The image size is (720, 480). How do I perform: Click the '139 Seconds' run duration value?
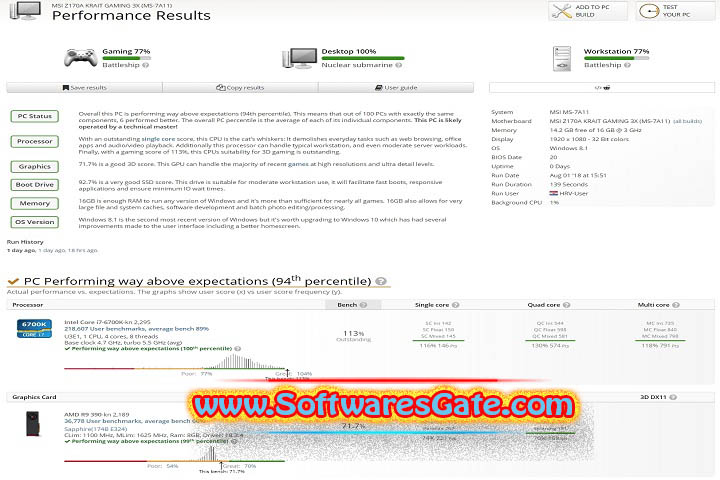pyautogui.click(x=568, y=185)
